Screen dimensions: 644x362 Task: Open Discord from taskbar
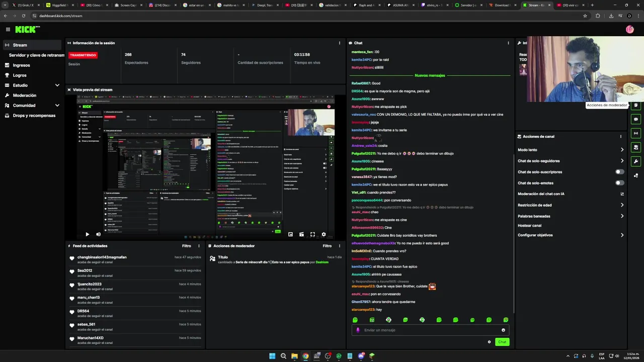pos(361,356)
